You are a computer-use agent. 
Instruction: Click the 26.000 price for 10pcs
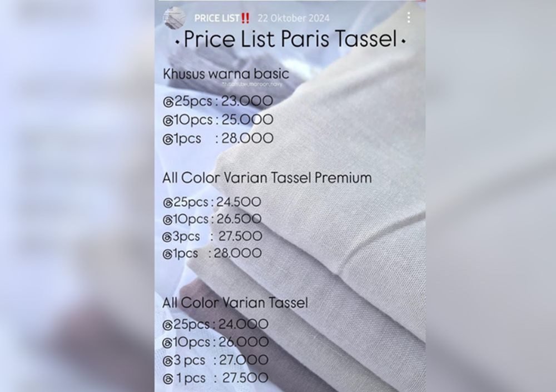pyautogui.click(x=245, y=342)
